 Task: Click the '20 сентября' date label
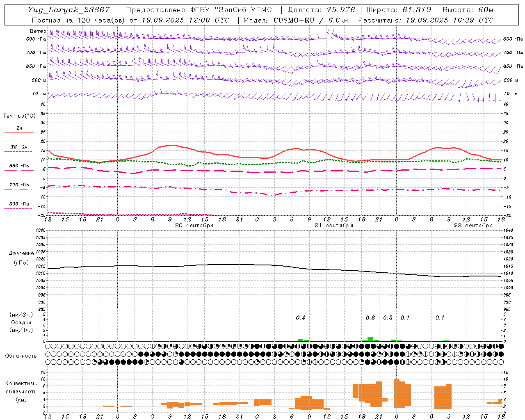(194, 226)
